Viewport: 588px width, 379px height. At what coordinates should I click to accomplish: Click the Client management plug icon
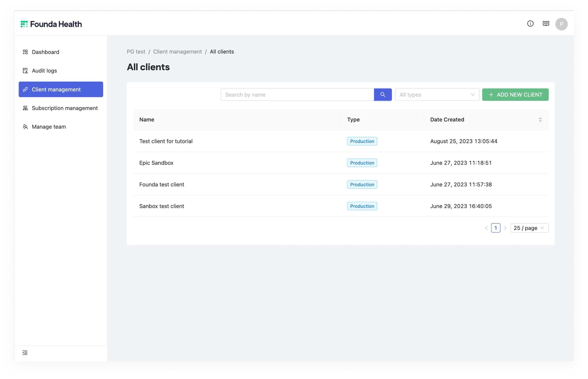pos(25,89)
